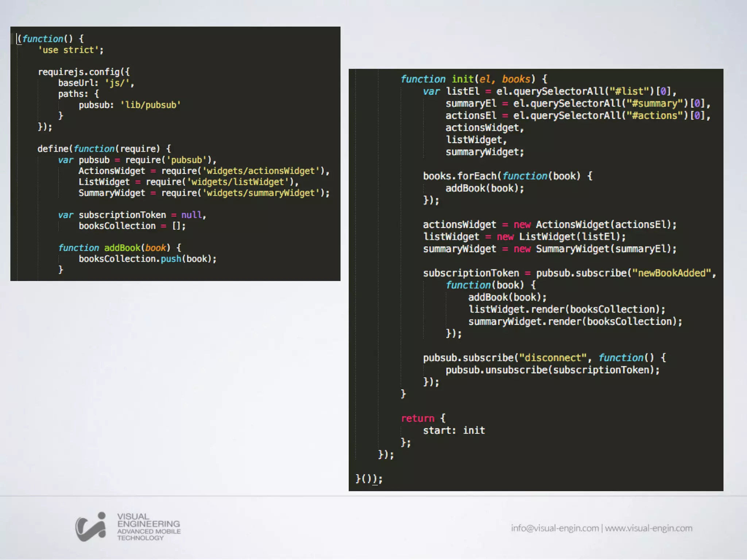The width and height of the screenshot is (747, 560).
Task: Click SummaryWidget require line
Action: [x=204, y=192]
